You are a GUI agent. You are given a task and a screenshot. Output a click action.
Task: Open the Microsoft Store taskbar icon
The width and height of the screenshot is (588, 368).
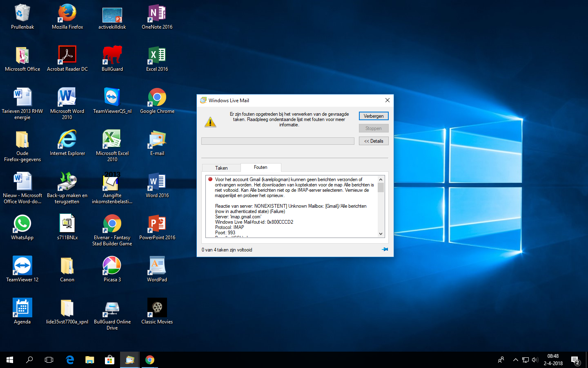click(x=109, y=360)
